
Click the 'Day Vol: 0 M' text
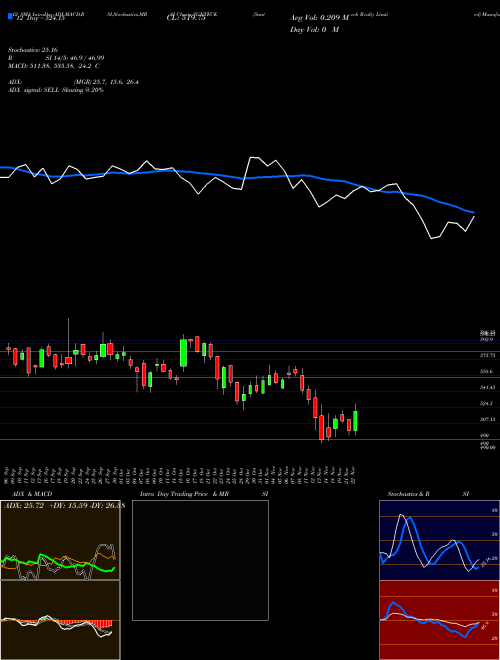(314, 30)
